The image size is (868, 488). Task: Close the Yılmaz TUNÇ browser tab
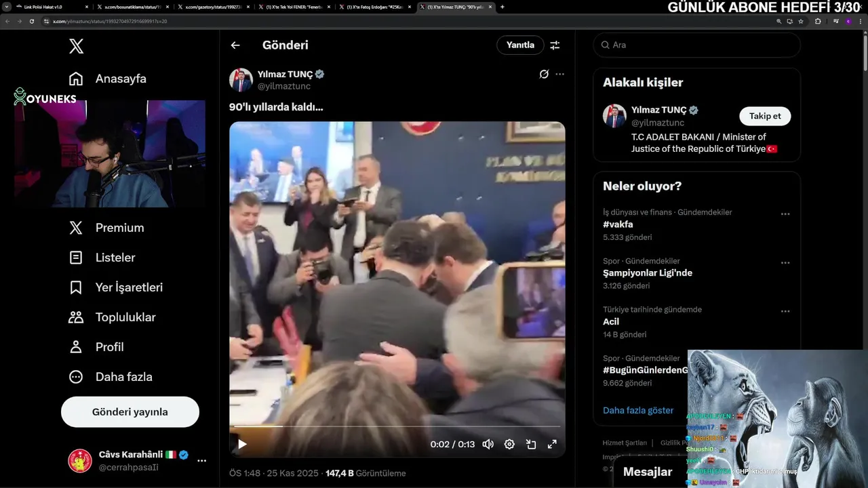point(490,7)
